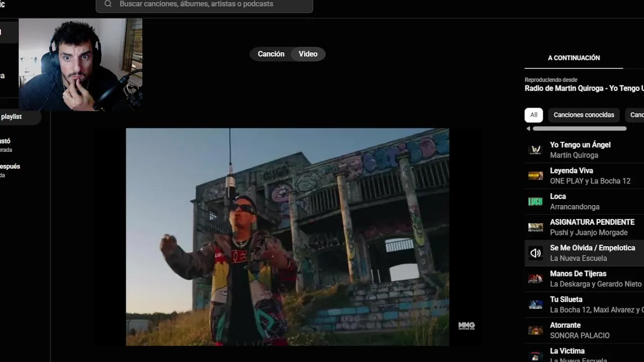644x362 pixels.
Task: Click Tu Silueta thumbnail
Action: coord(535,304)
